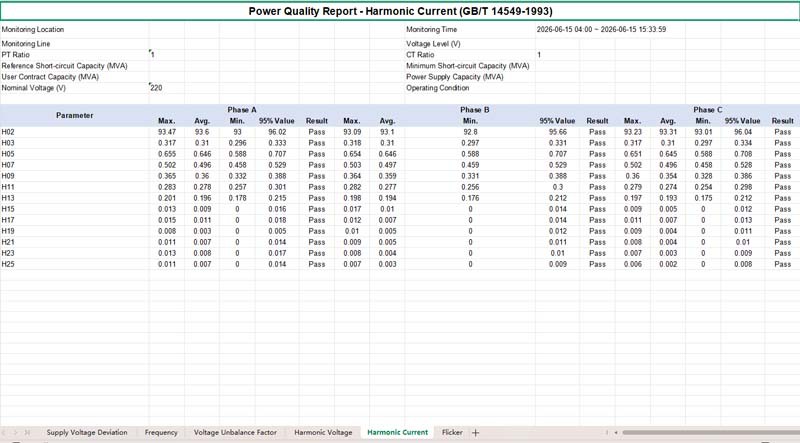This screenshot has width=800, height=443.
Task: Select H02 Phase C Avg. value 93.31
Action: tap(668, 132)
